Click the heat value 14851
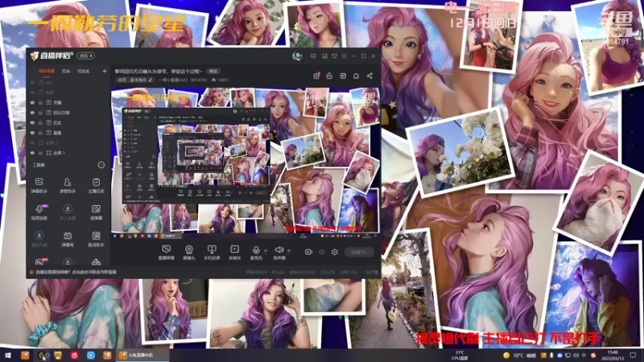This screenshot has width=644, height=362. (223, 80)
